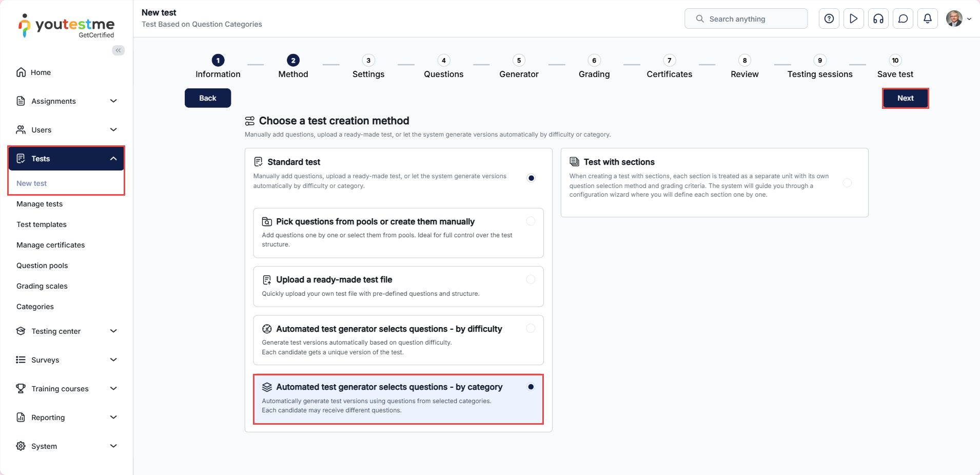Image resolution: width=980 pixels, height=475 pixels.
Task: Click the headset support icon
Action: tap(878, 19)
